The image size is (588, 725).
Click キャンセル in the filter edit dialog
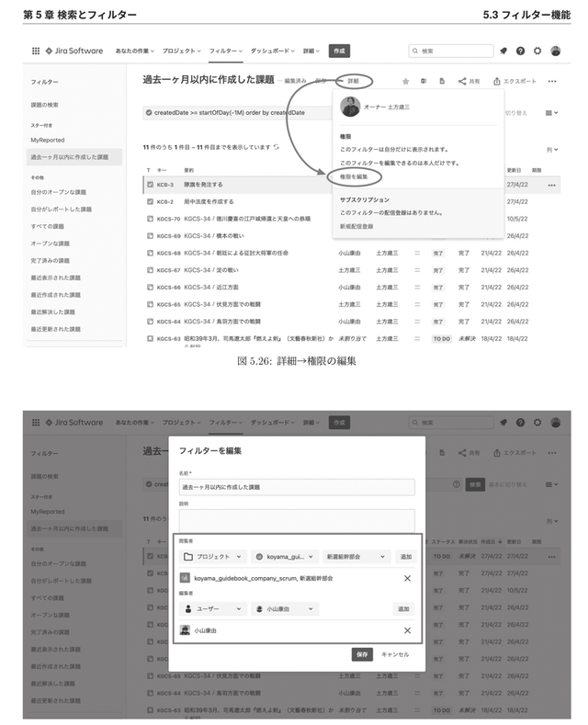pos(395,654)
